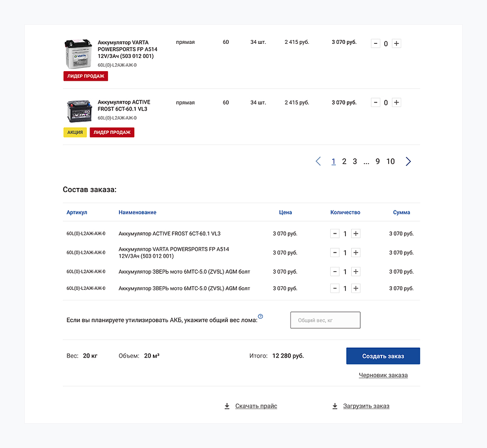Click the 'Загрузить заказ' upload link
The image size is (487, 448).
click(x=366, y=406)
